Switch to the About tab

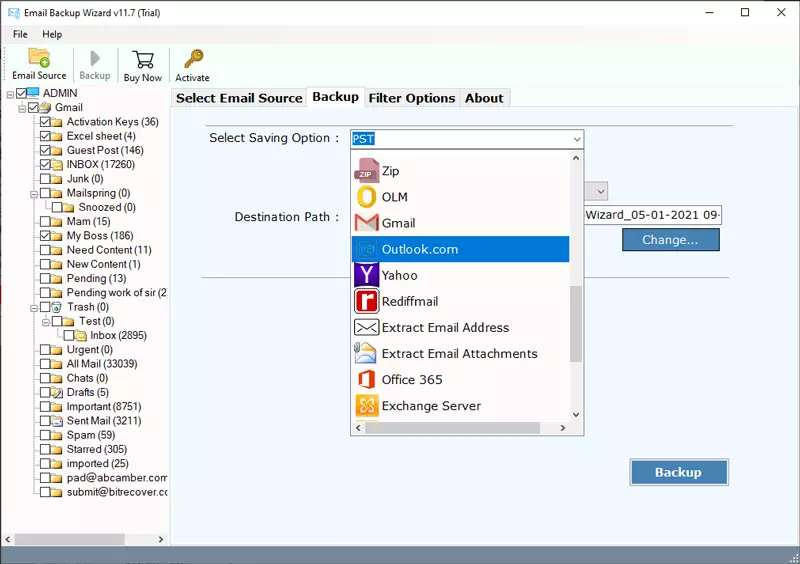[484, 98]
